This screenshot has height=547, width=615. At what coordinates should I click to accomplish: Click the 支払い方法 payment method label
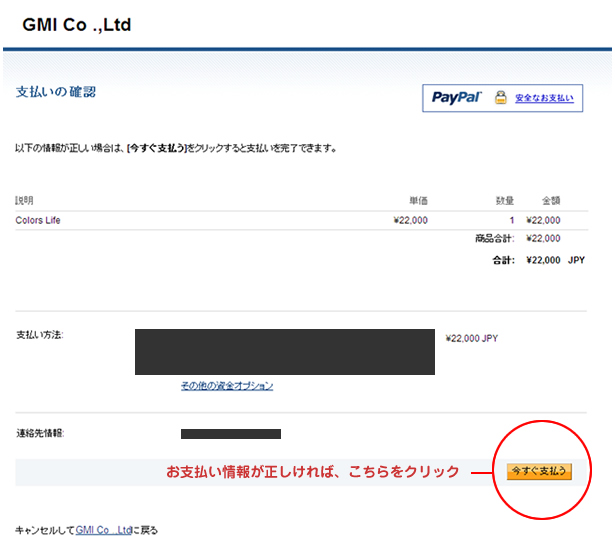pyautogui.click(x=40, y=335)
